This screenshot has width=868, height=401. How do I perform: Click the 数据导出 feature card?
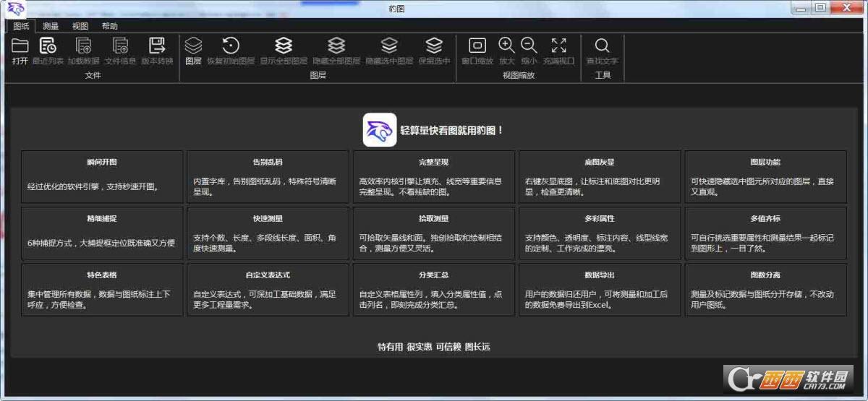pos(600,290)
